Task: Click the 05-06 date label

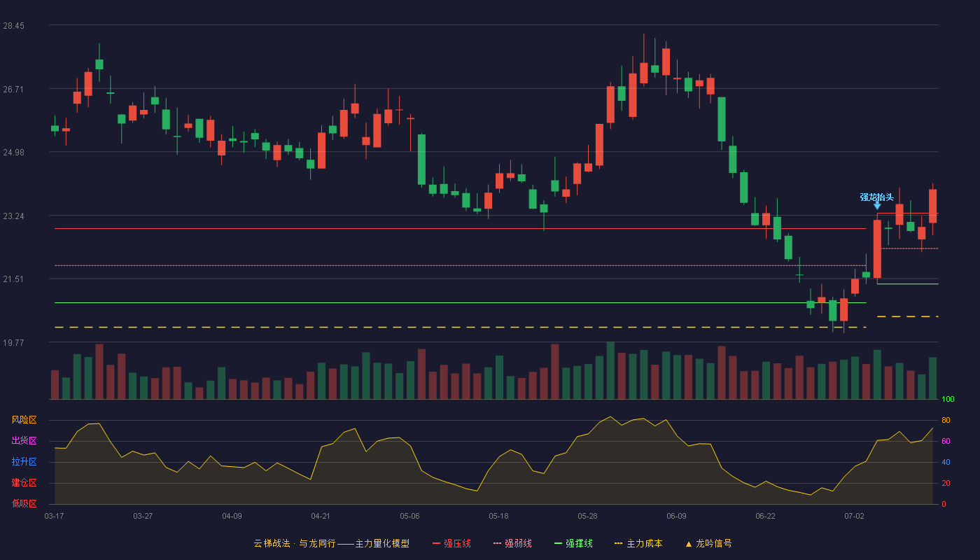Action: point(409,516)
